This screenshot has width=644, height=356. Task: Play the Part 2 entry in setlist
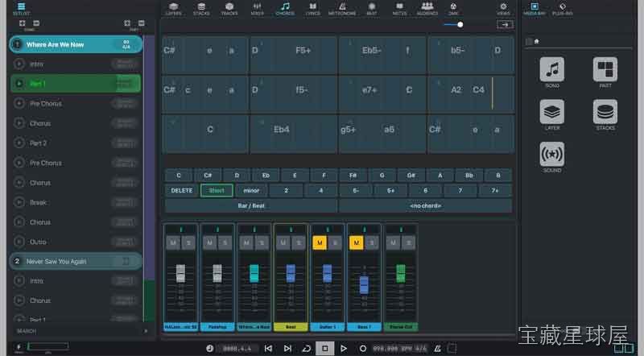(x=19, y=143)
